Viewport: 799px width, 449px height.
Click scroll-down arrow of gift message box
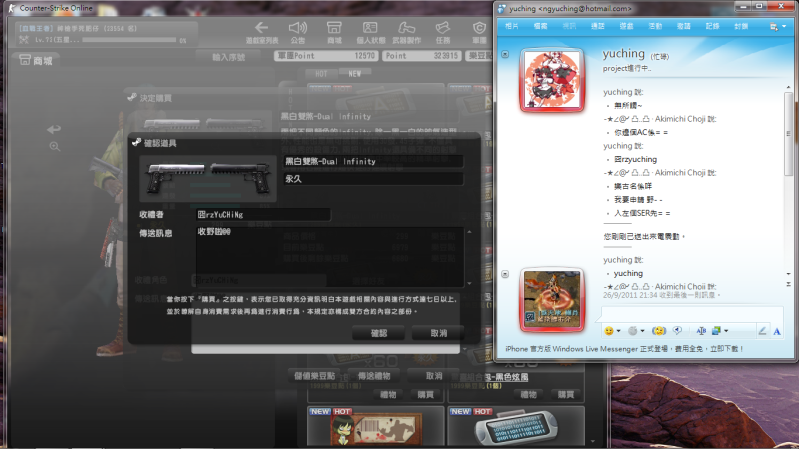coord(469,283)
